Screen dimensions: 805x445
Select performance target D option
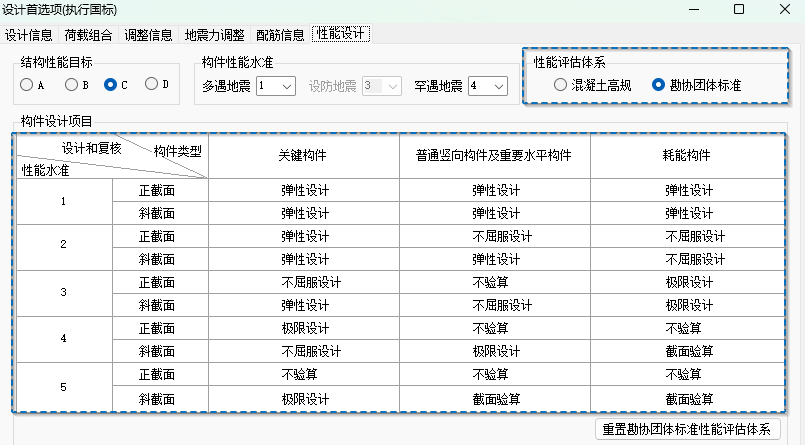click(x=151, y=85)
